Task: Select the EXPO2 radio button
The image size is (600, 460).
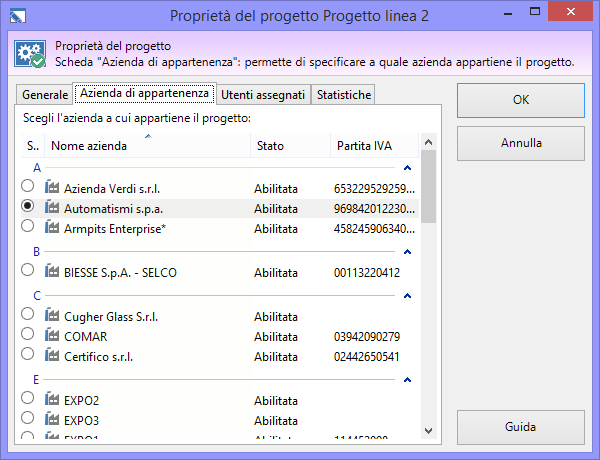Action: click(x=28, y=398)
